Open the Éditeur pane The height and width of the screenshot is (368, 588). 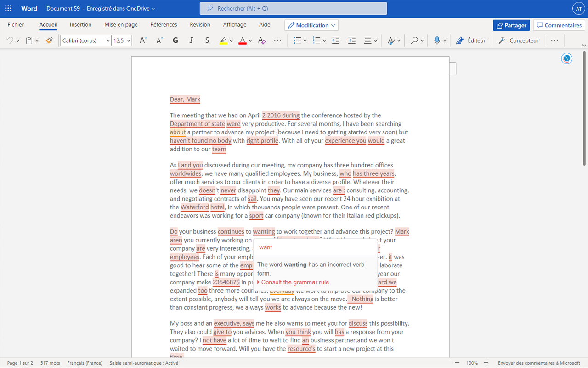[x=470, y=40]
